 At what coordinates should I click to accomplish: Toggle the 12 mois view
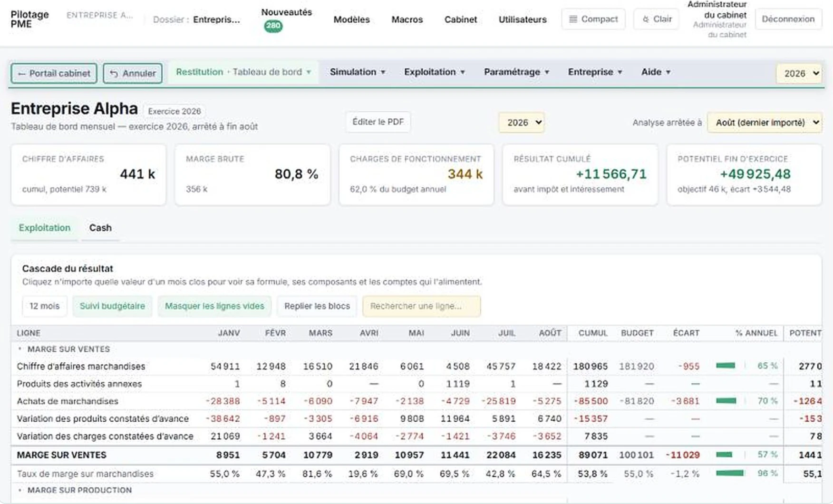(44, 306)
